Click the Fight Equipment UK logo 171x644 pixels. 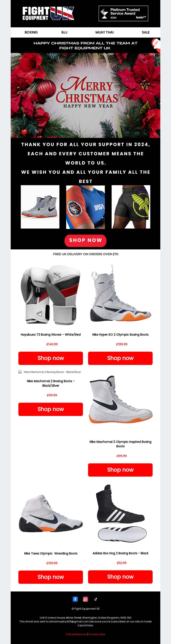pyautogui.click(x=48, y=13)
